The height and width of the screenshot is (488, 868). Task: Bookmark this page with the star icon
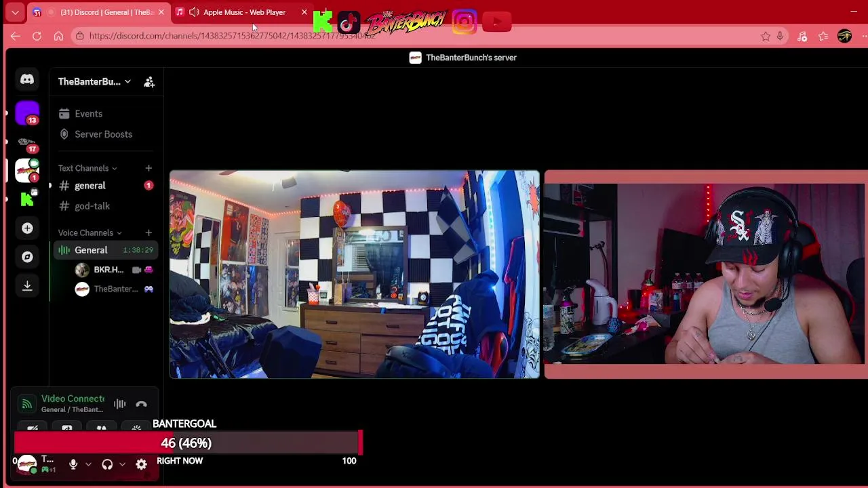tap(766, 36)
